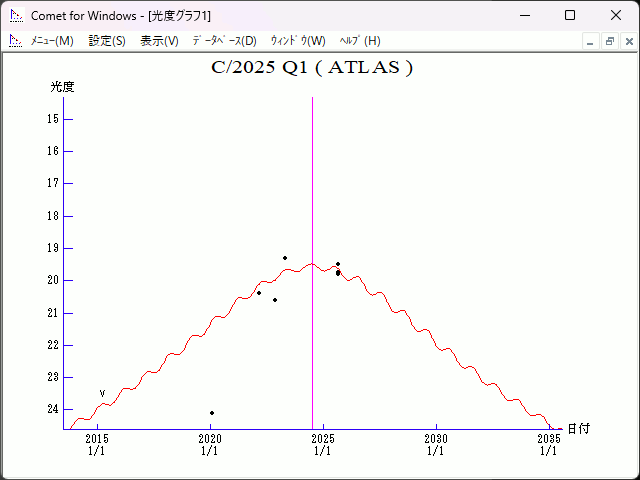The height and width of the screenshot is (480, 640).
Task: Open the データベース(D) database menu
Action: pos(224,41)
